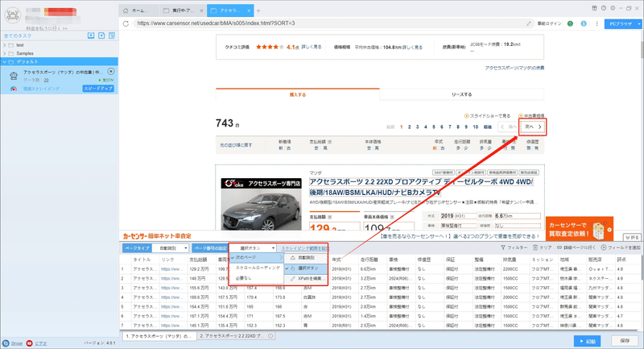Click the third sidebar header icon
Image resolution: width=644 pixels, height=349 pixels.
tap(112, 35)
